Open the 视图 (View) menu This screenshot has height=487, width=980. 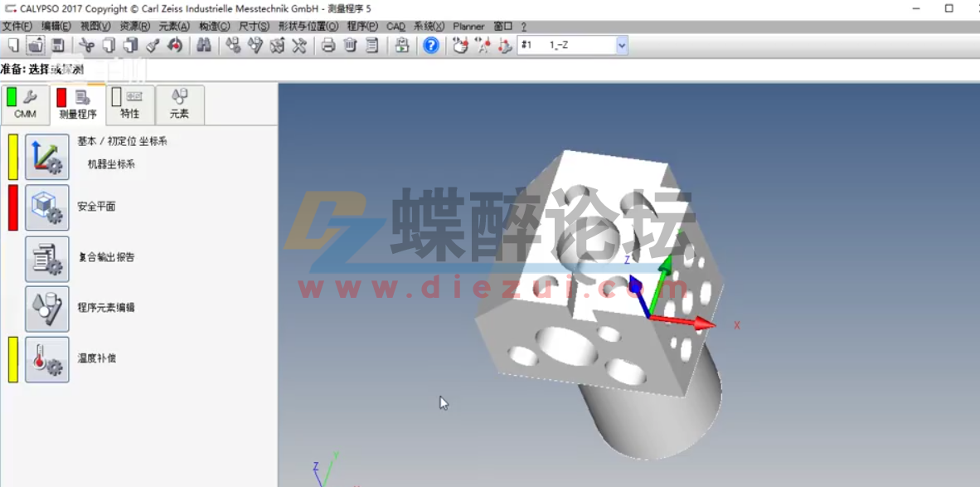tap(95, 26)
